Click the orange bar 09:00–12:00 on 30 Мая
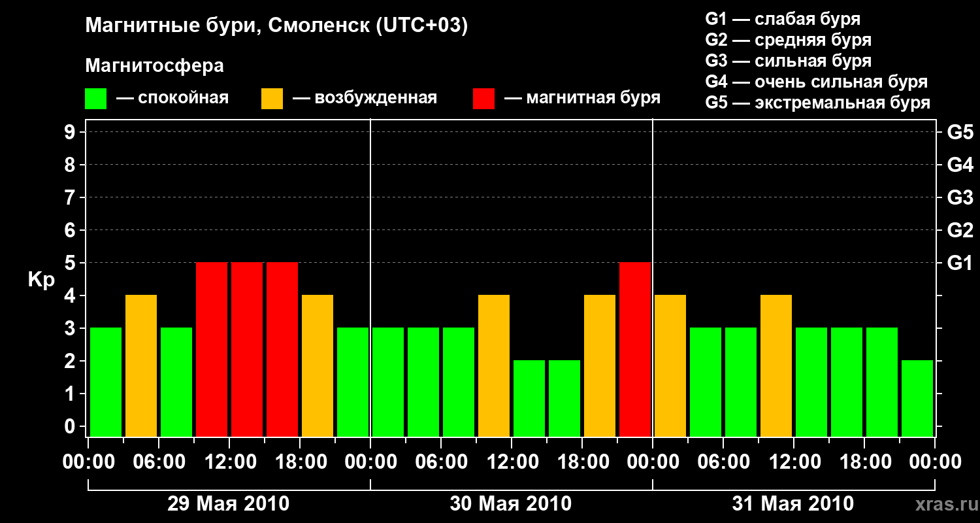 point(494,365)
